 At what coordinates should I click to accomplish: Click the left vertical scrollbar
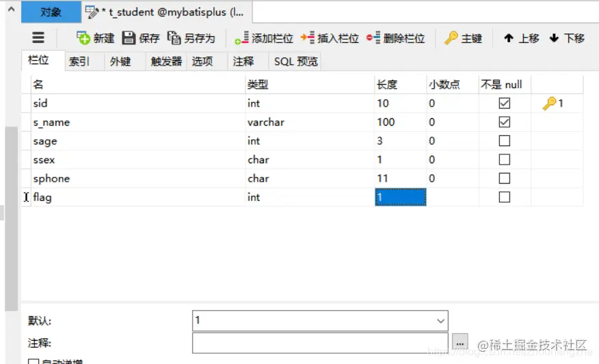11,219
